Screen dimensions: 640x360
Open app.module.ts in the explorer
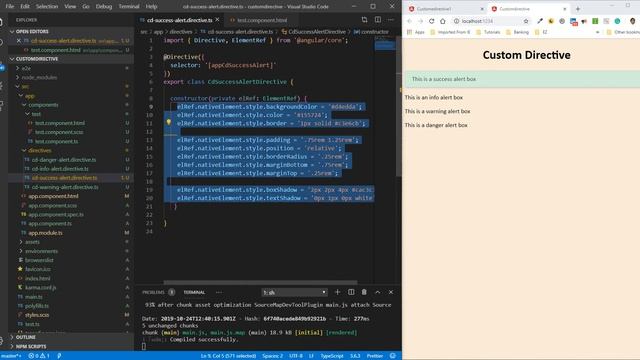45,233
